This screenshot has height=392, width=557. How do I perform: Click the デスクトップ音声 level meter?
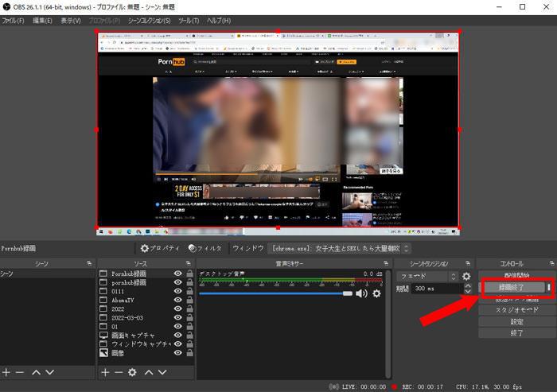290,281
